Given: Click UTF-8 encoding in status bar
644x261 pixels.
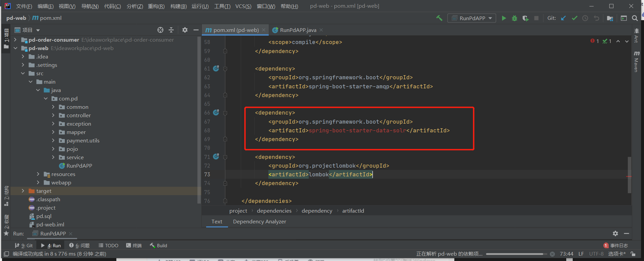Looking at the screenshot, I should (x=596, y=254).
